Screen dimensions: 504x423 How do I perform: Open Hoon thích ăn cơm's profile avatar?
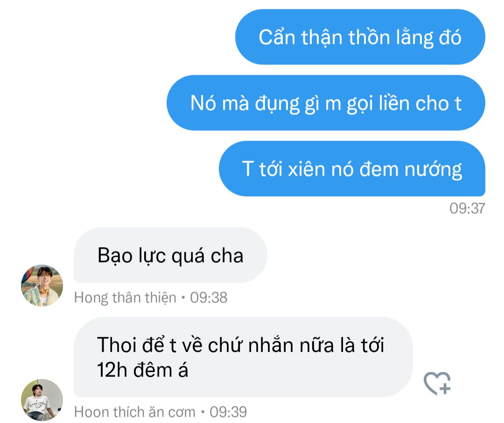pyautogui.click(x=42, y=400)
